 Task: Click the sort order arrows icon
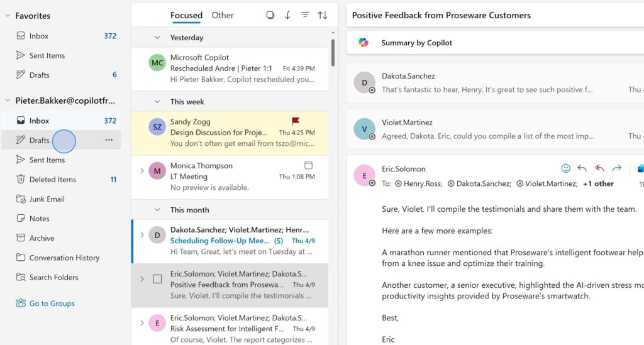click(x=323, y=15)
